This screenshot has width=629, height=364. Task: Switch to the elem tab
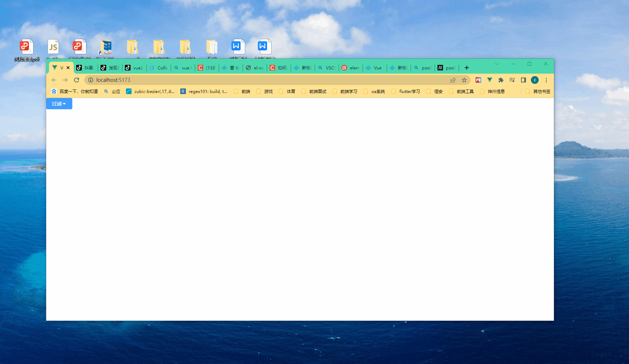(x=351, y=68)
